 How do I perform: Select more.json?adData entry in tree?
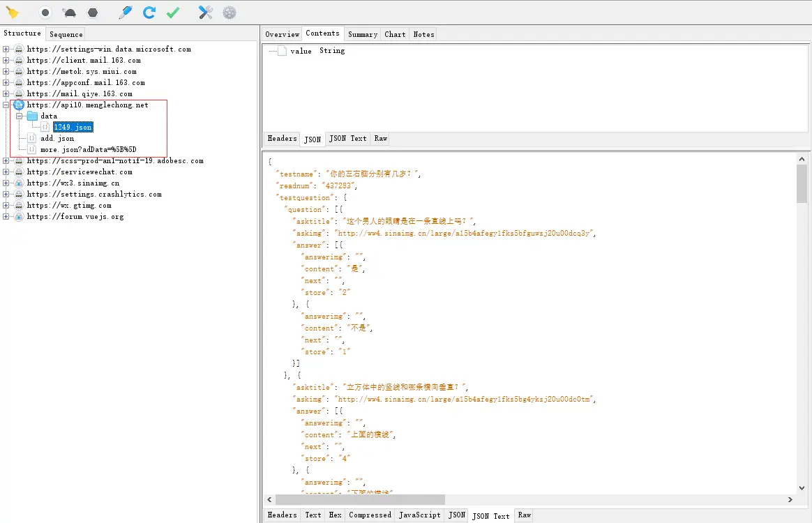pyautogui.click(x=88, y=150)
